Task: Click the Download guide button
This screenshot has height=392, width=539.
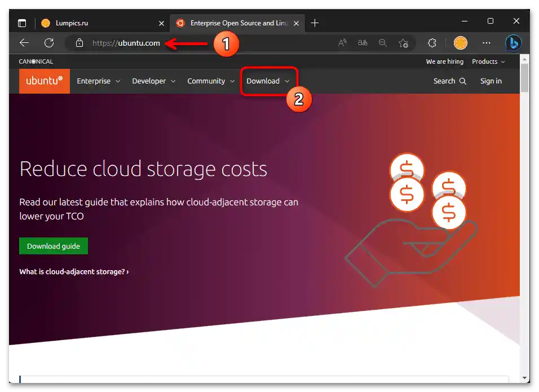Action: coord(53,246)
